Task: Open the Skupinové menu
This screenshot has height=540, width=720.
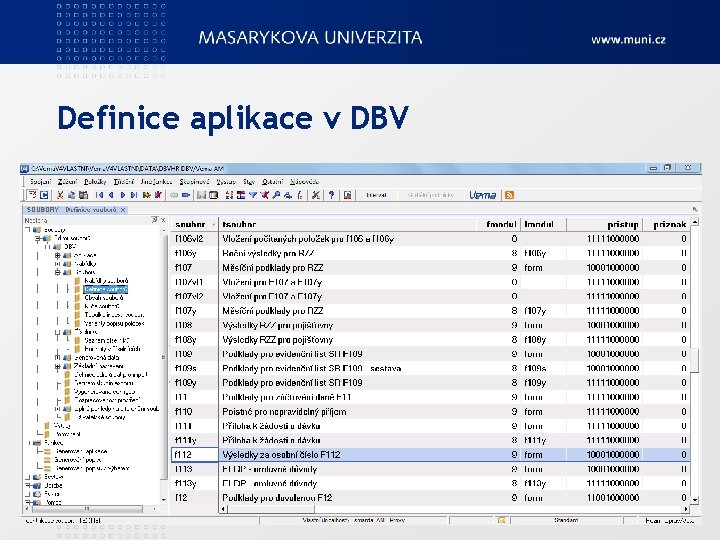Action: 194,182
